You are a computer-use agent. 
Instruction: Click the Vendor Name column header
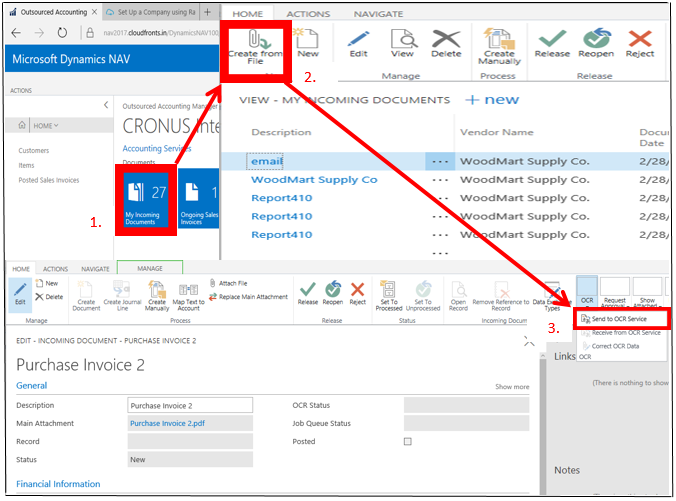pos(497,132)
